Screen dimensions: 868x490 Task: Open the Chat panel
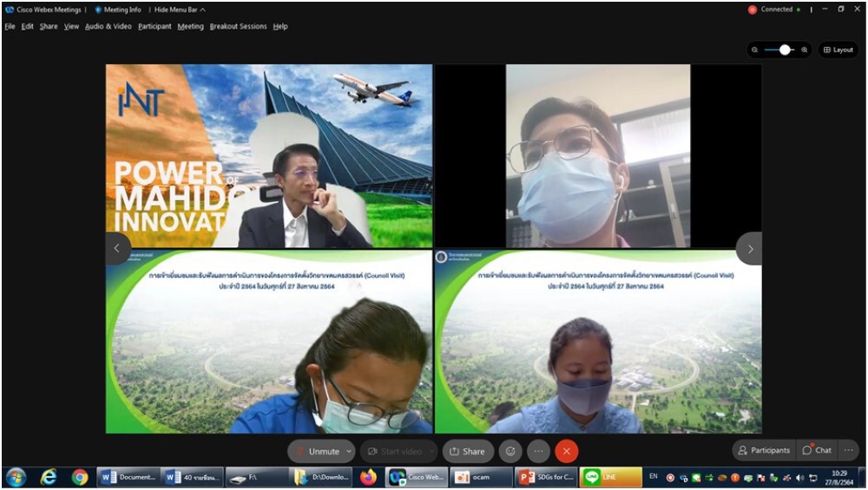(x=817, y=450)
